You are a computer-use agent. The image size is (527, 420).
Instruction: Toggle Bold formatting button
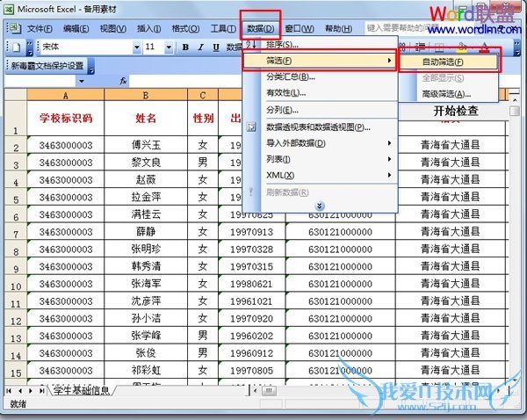[x=185, y=47]
